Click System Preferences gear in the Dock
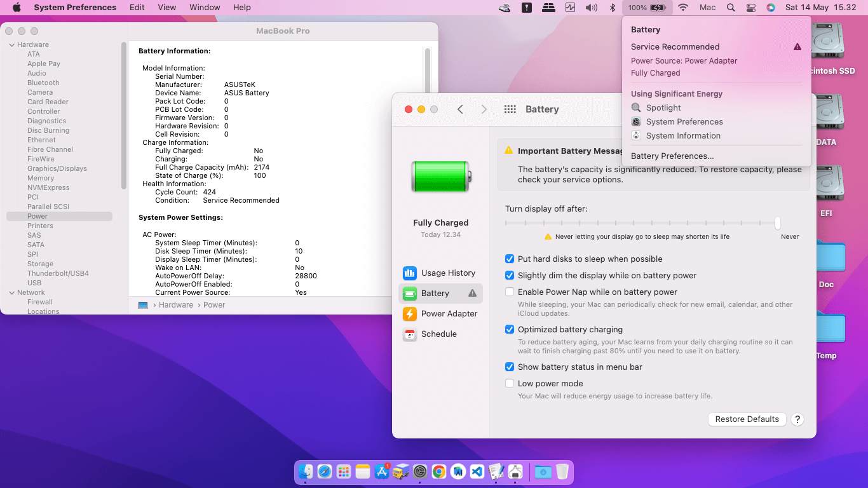 click(419, 471)
